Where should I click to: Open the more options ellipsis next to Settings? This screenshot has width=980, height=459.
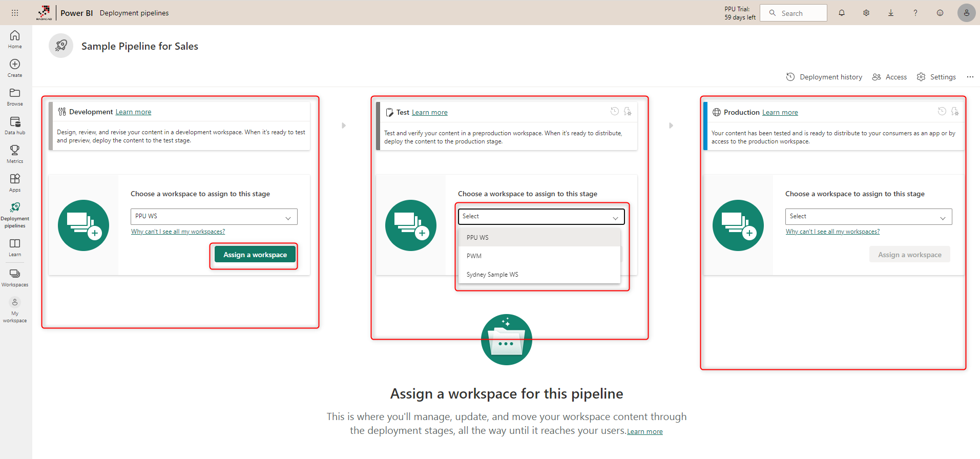click(970, 77)
